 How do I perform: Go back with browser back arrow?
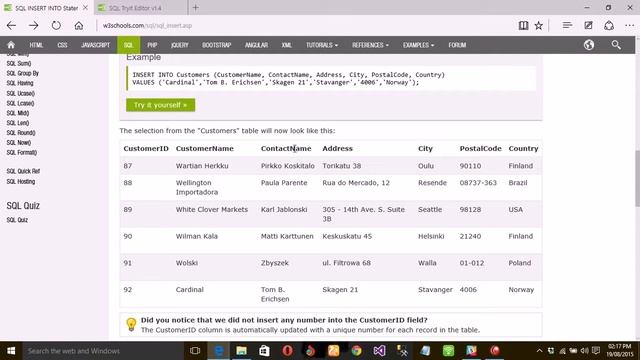click(x=11, y=25)
